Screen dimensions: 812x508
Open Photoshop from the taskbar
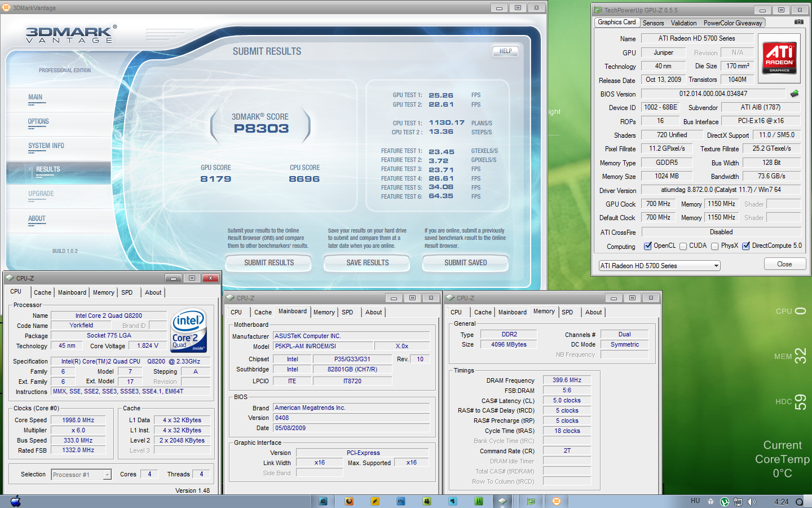coord(401,501)
